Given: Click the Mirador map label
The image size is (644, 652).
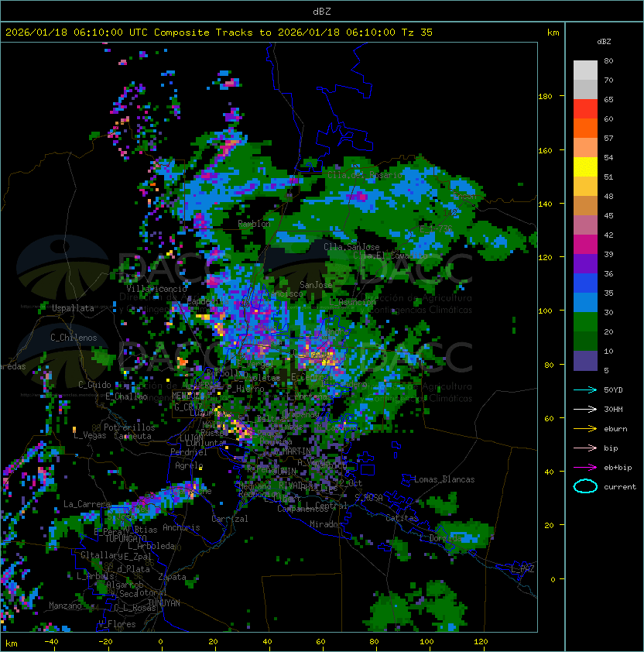Looking at the screenshot, I should coord(326,524).
